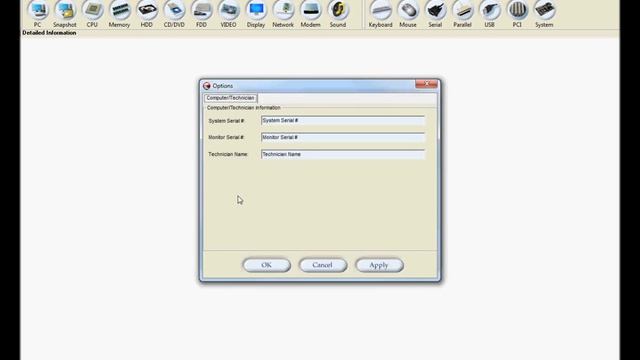Select the CPU icon
Image resolution: width=640 pixels, height=360 pixels.
coord(92,11)
